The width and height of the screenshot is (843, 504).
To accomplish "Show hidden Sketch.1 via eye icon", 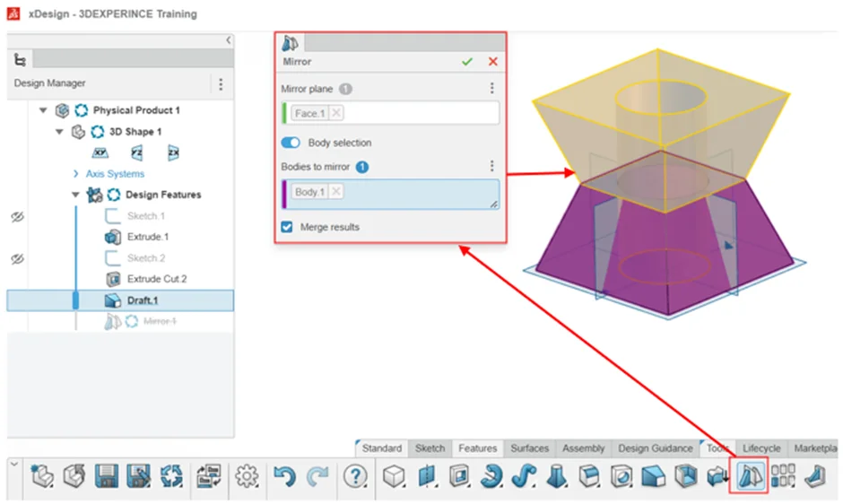I will tap(18, 217).
